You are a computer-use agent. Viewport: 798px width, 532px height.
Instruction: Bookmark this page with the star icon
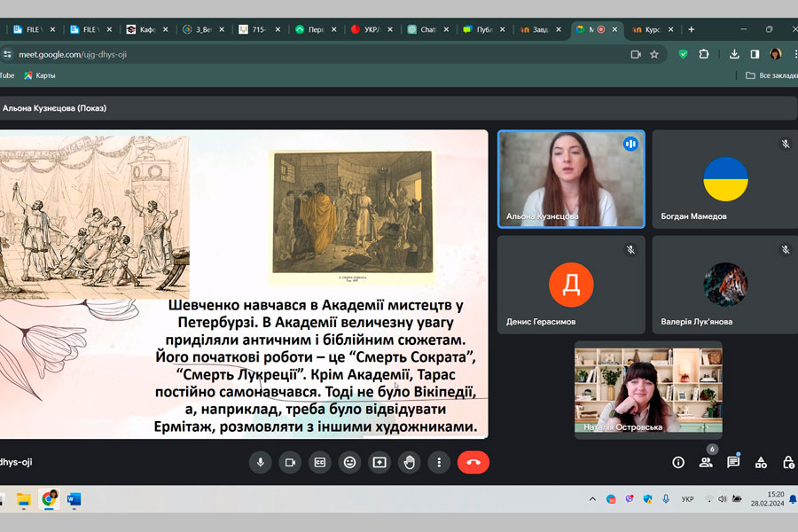(654, 54)
